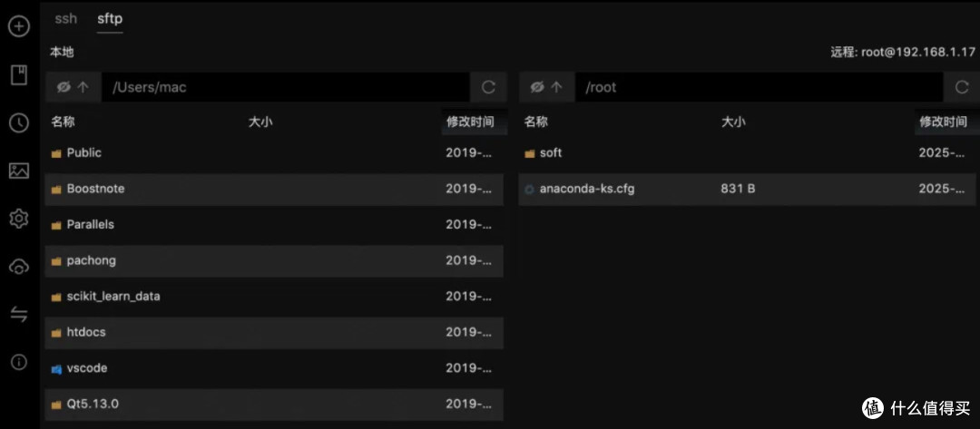980x429 pixels.
Task: Open the image icon in the left sidebar
Action: [19, 171]
